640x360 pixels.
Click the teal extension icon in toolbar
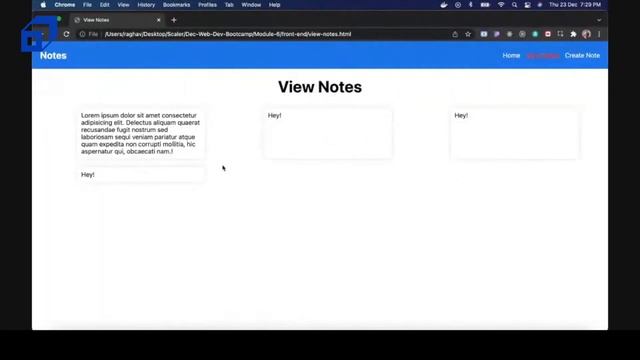tap(535, 34)
